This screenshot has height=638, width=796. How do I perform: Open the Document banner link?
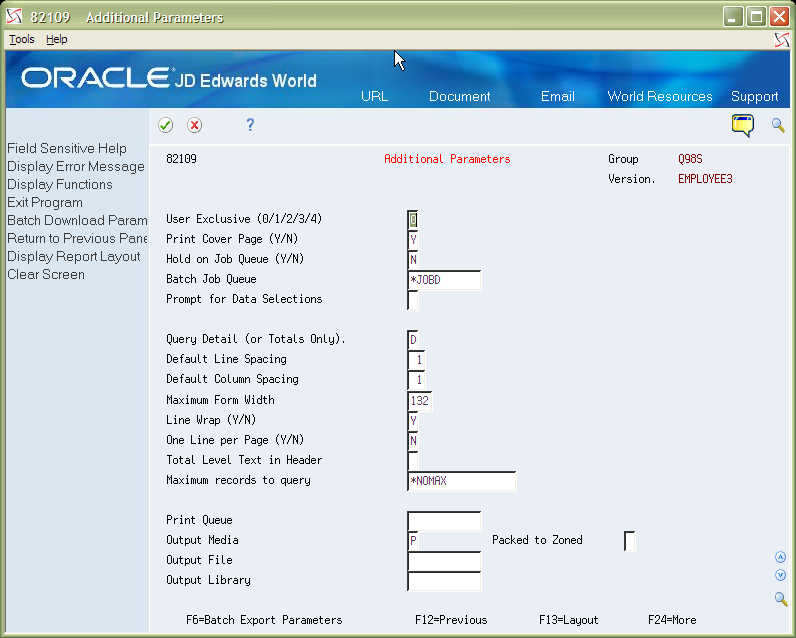[x=459, y=96]
